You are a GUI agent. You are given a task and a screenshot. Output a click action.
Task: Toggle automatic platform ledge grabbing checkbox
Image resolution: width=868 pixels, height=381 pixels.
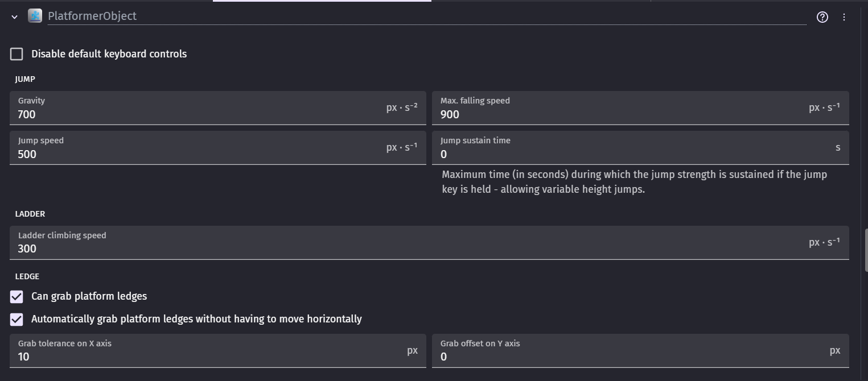pyautogui.click(x=17, y=320)
